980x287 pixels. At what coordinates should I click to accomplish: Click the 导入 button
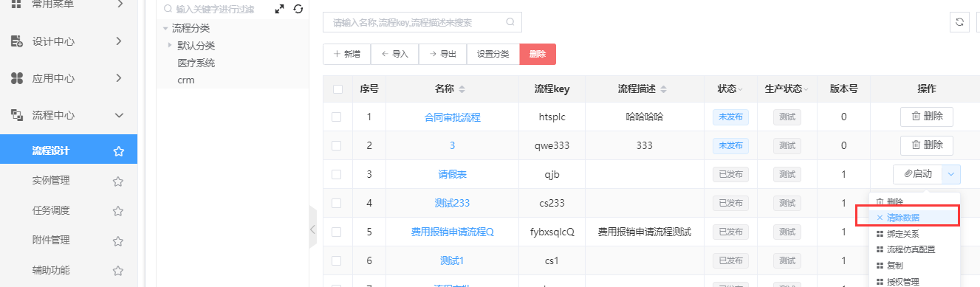(394, 54)
